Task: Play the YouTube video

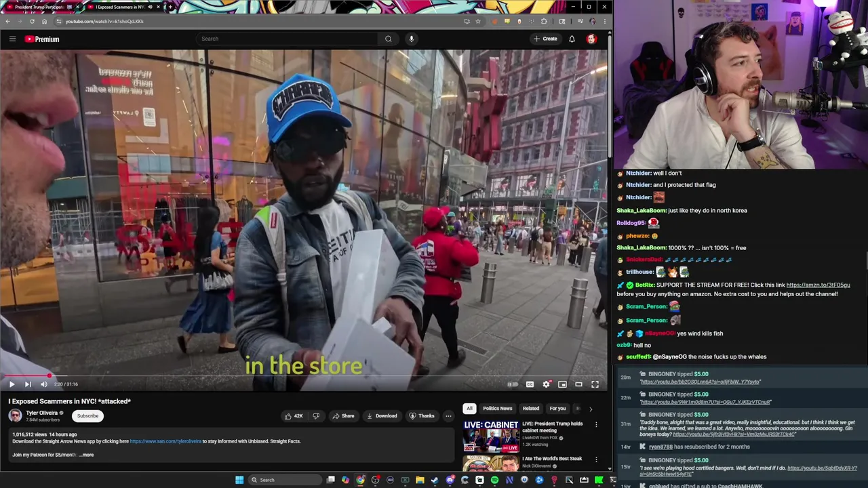Action: click(x=12, y=384)
